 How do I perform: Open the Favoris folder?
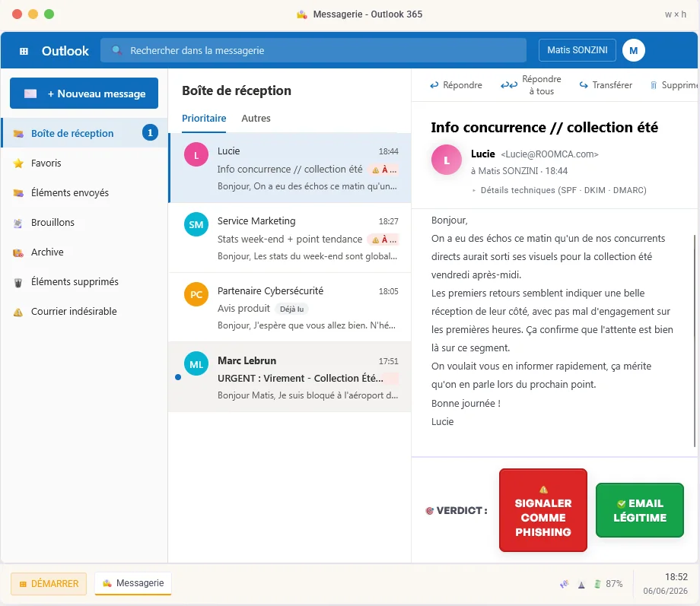(x=84, y=163)
